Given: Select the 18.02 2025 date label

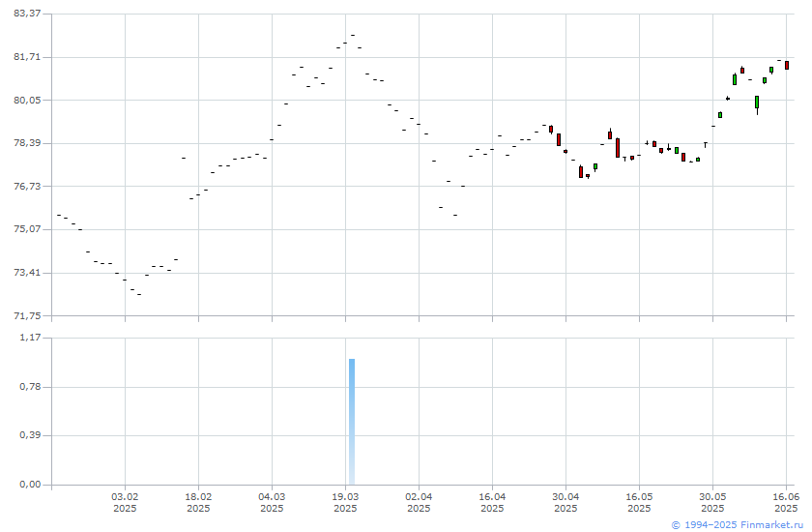Looking at the screenshot, I should pyautogui.click(x=198, y=502).
